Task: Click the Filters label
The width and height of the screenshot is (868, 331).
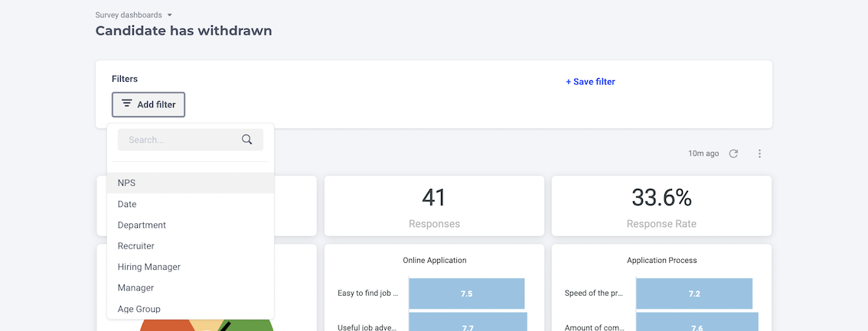Action: 125,79
